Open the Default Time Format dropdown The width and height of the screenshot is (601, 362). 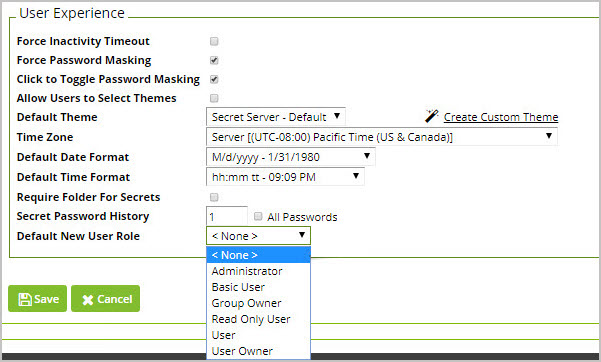coord(285,177)
